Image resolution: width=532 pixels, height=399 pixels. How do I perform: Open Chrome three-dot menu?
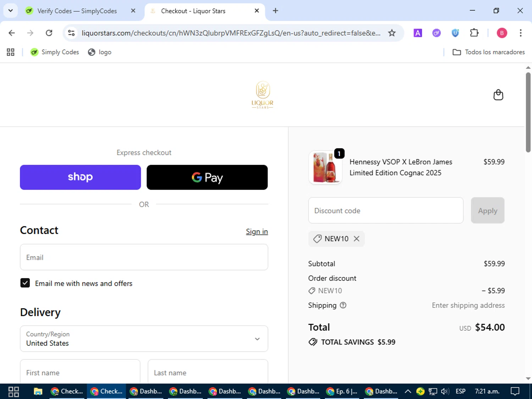521,33
